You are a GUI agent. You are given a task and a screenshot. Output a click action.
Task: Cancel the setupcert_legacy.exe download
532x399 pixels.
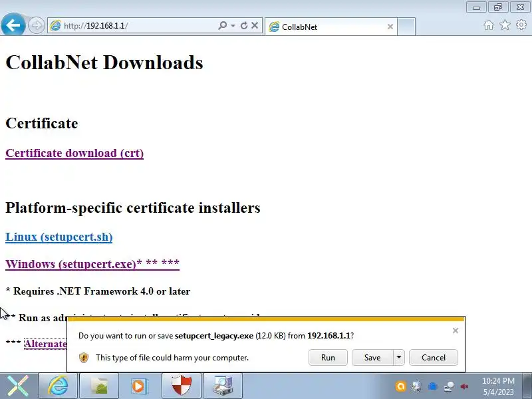434,358
